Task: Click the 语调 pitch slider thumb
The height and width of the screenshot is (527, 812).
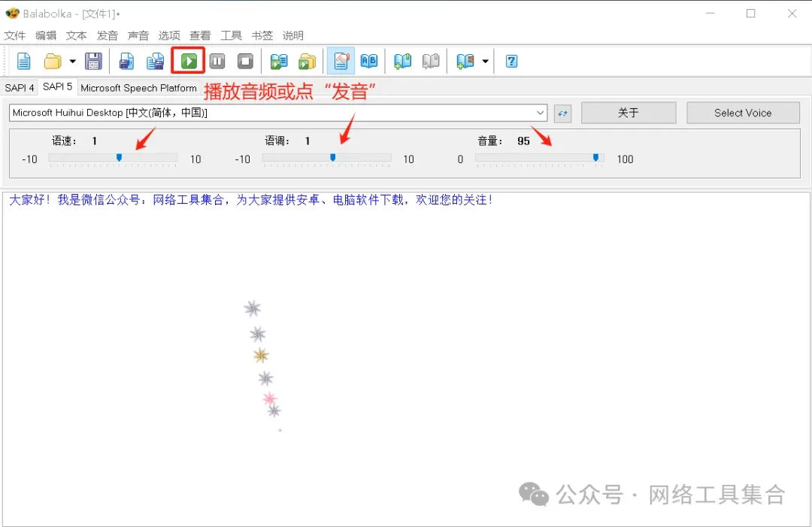Action: pos(332,157)
